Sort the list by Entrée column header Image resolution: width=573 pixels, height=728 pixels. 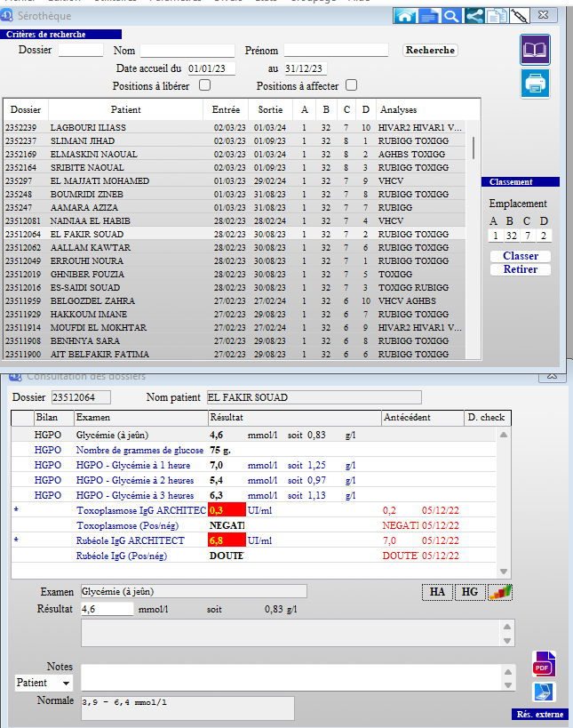227,109
